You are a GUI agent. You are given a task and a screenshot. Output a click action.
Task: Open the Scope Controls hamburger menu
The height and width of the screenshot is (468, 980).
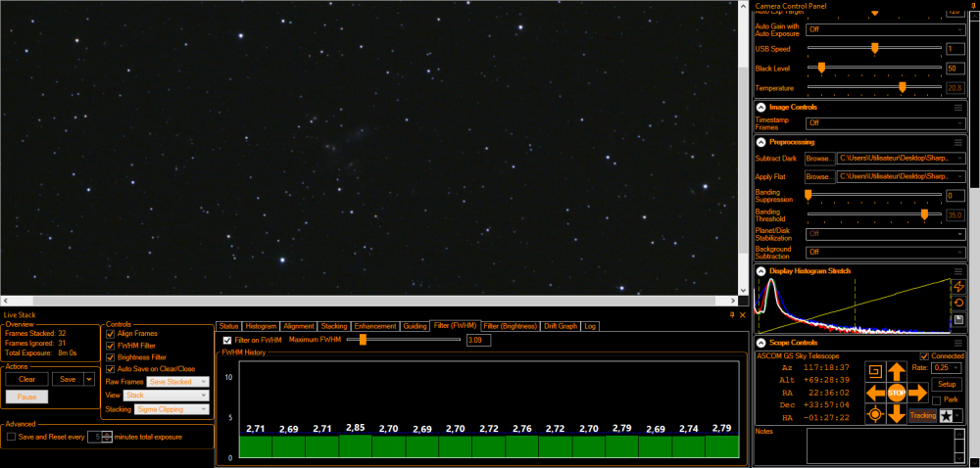point(958,343)
